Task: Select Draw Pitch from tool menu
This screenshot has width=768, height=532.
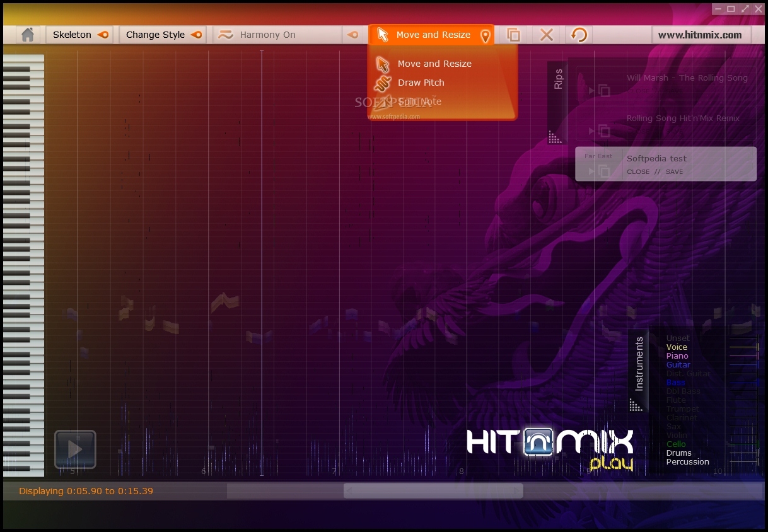Action: click(421, 83)
